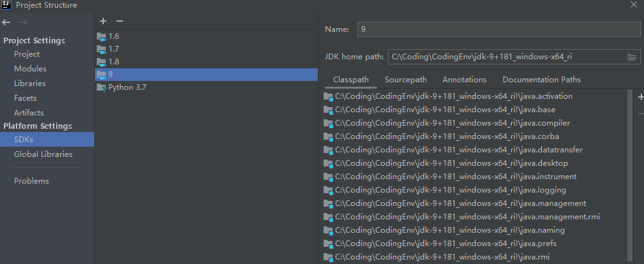This screenshot has width=644, height=264.
Task: Select the 9 SDK entry
Action: (x=206, y=75)
